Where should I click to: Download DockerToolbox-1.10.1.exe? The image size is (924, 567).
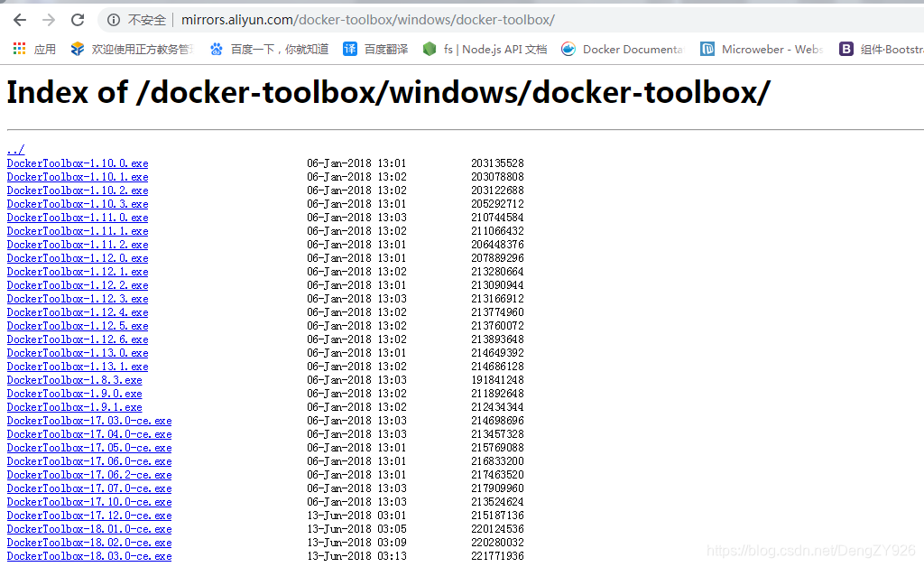tap(78, 177)
